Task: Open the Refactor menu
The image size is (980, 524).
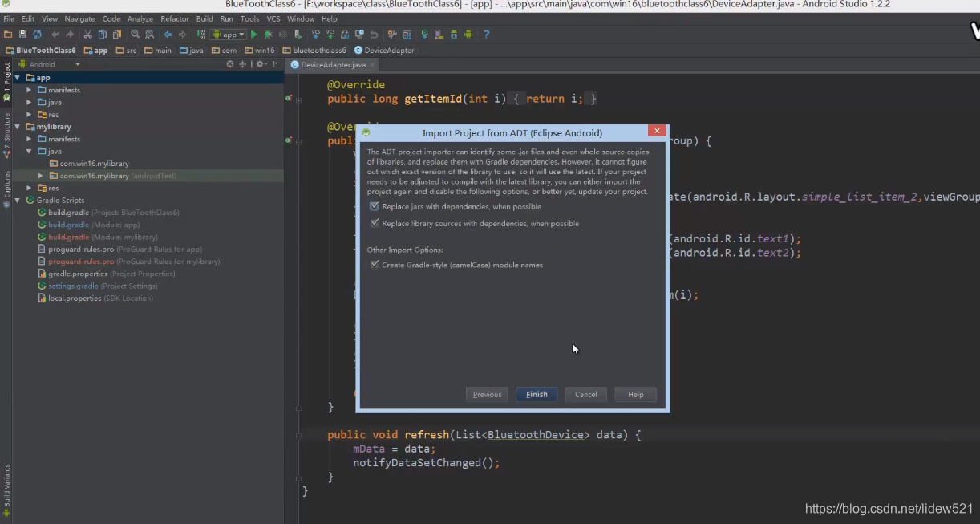Action: pos(175,18)
